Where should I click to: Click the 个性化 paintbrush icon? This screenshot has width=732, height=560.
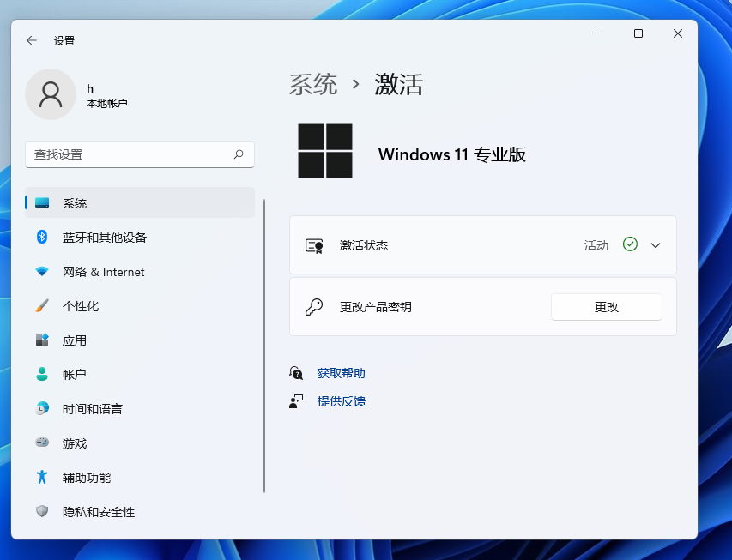(42, 305)
